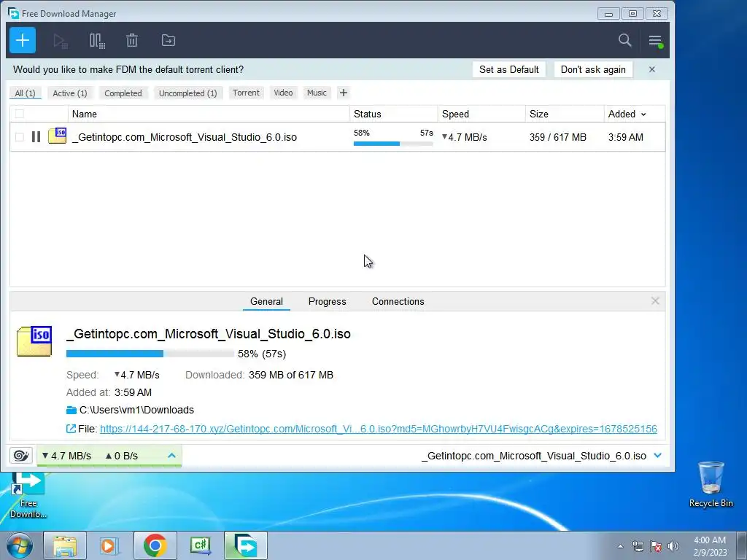This screenshot has width=747, height=560.
Task: Select the Torrent filter tab
Action: pyautogui.click(x=246, y=93)
